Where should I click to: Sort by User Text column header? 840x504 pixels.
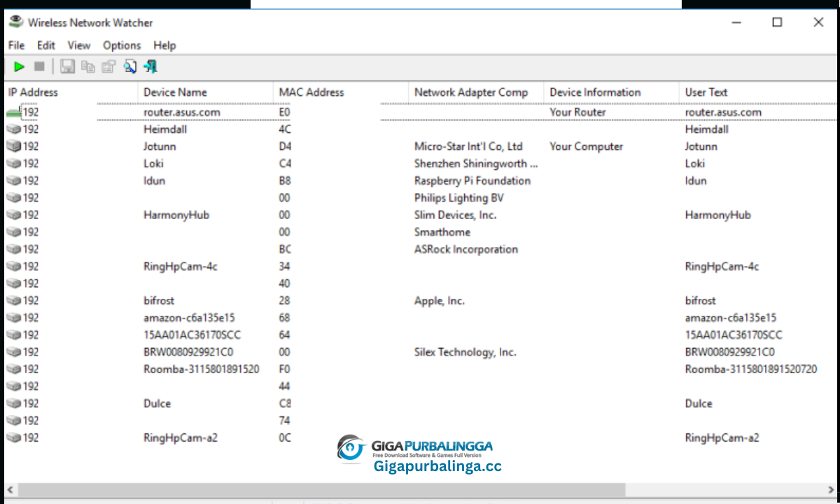(x=759, y=92)
